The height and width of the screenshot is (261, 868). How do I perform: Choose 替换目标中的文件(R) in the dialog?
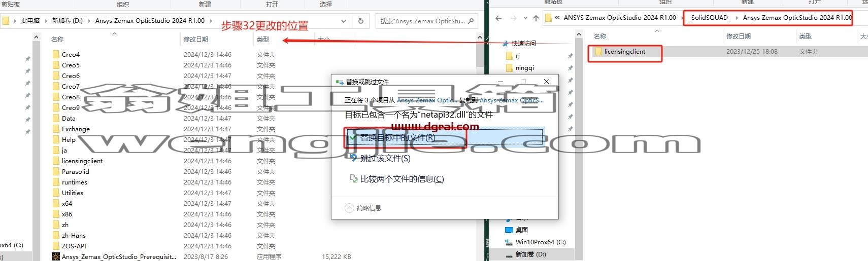[444, 137]
